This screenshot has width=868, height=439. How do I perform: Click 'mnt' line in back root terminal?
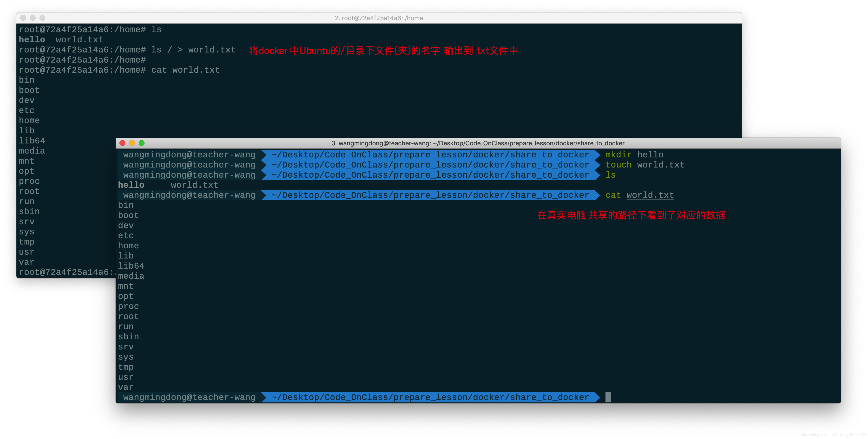pyautogui.click(x=27, y=161)
